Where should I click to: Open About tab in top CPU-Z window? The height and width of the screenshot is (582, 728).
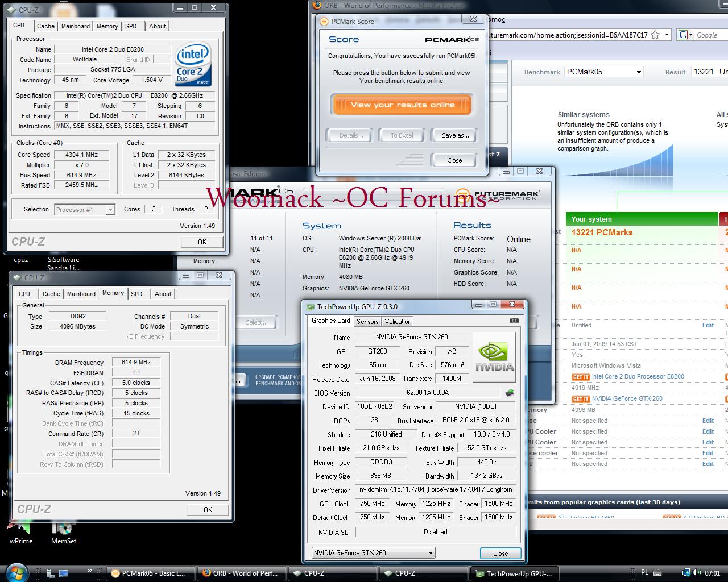tap(158, 26)
